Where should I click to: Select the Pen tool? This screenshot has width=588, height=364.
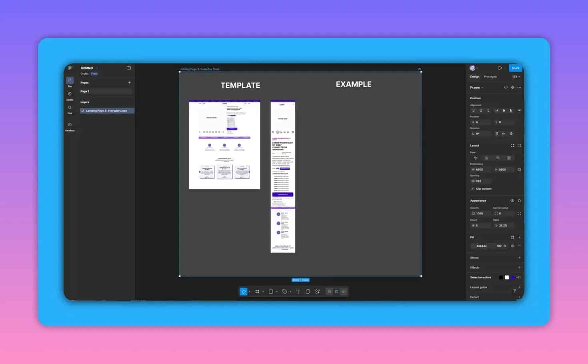(284, 292)
